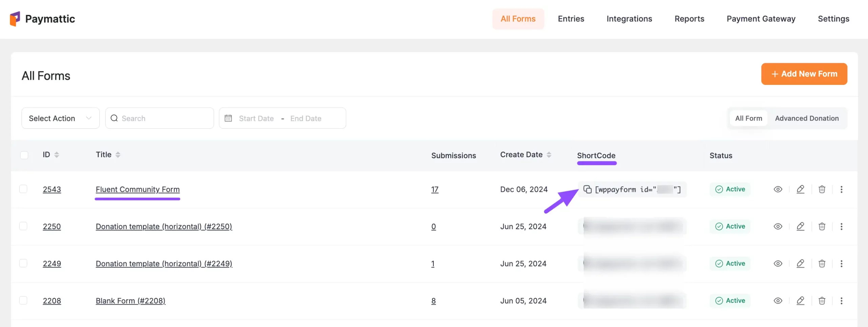The height and width of the screenshot is (327, 868).
Task: Click the Jun 05, 2024 date cell
Action: [x=523, y=301]
